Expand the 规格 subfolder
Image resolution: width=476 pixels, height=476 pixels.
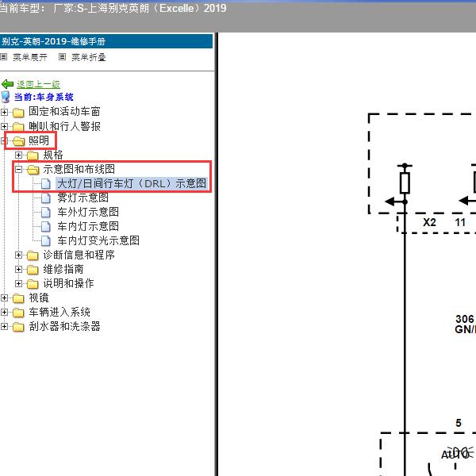click(x=18, y=155)
